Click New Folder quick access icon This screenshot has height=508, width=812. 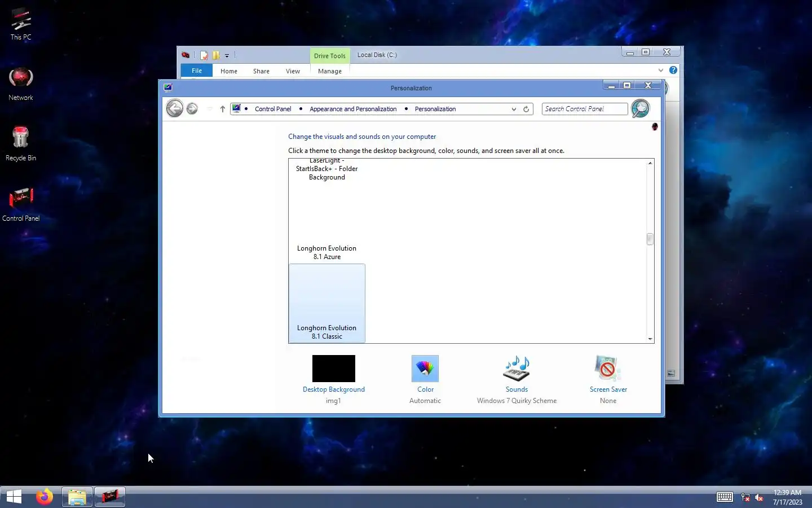(x=216, y=55)
